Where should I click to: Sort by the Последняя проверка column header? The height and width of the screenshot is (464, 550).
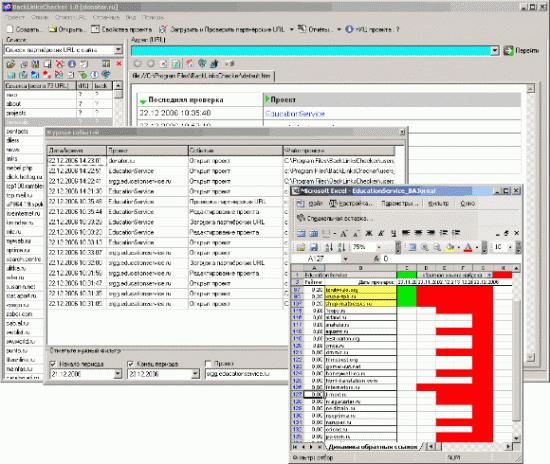point(200,100)
